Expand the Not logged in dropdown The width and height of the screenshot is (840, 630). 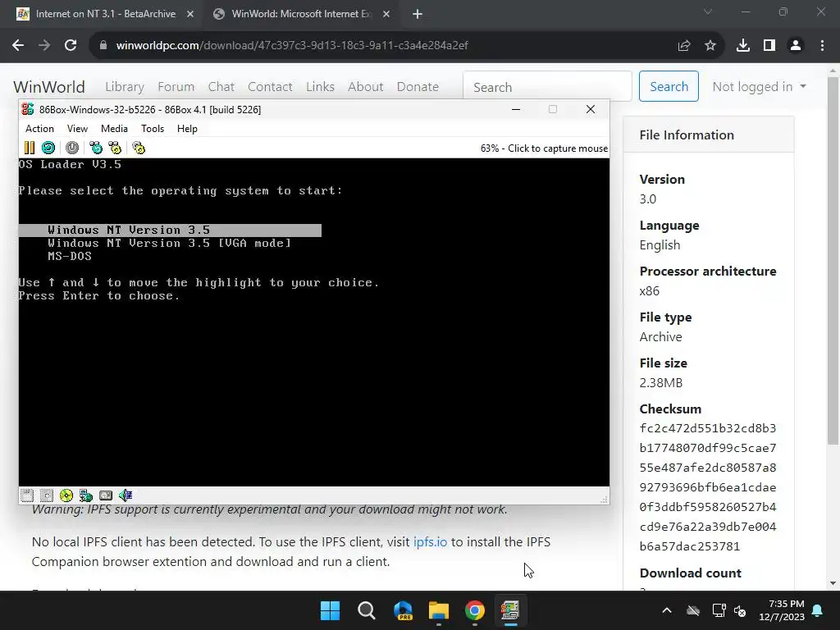[x=759, y=87]
